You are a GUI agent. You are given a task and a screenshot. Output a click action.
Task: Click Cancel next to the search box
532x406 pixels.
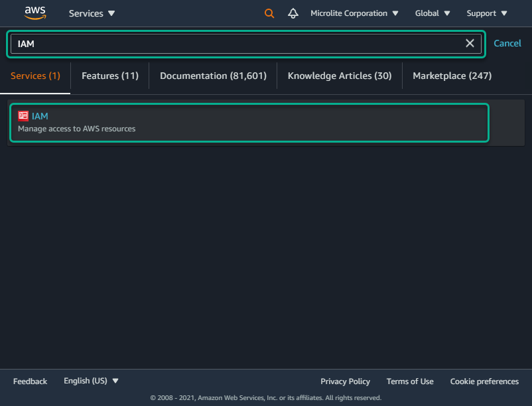(507, 43)
